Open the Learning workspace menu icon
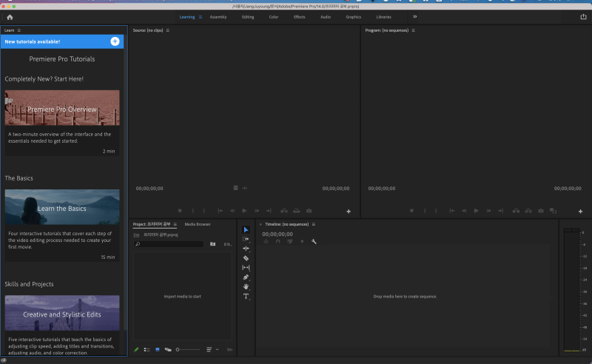This screenshot has width=592, height=364. pyautogui.click(x=201, y=17)
